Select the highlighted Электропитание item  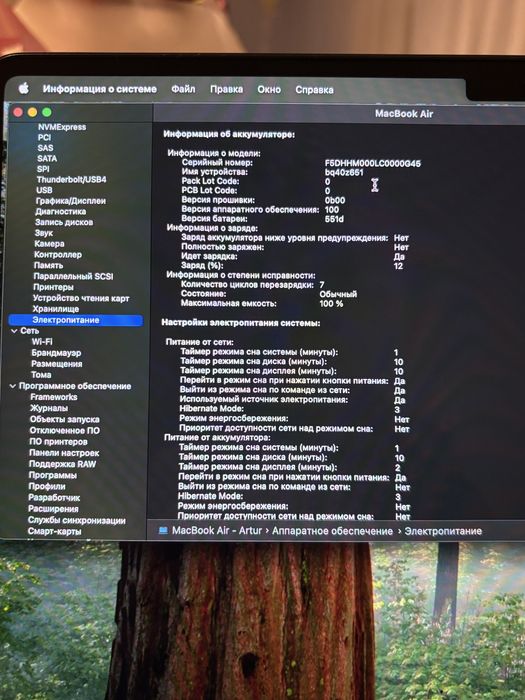tap(76, 320)
